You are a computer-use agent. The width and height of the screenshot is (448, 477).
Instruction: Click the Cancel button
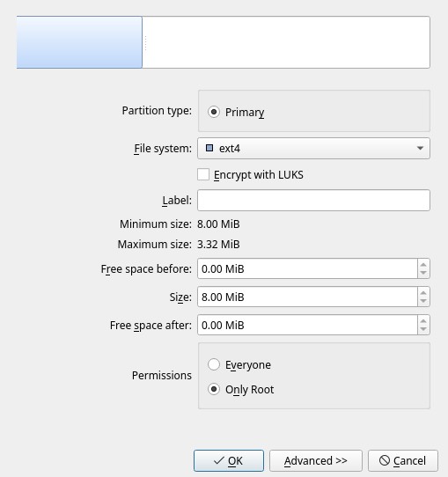pyautogui.click(x=403, y=460)
